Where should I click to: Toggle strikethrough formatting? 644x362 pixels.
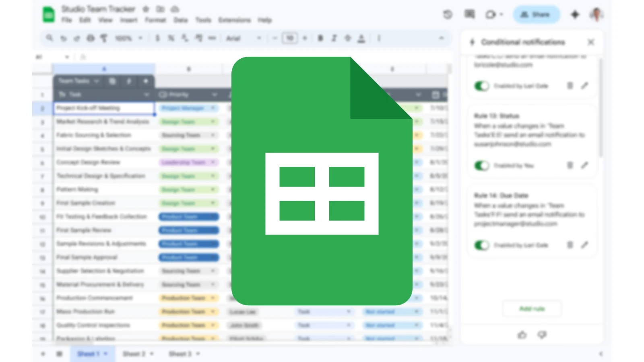[348, 38]
